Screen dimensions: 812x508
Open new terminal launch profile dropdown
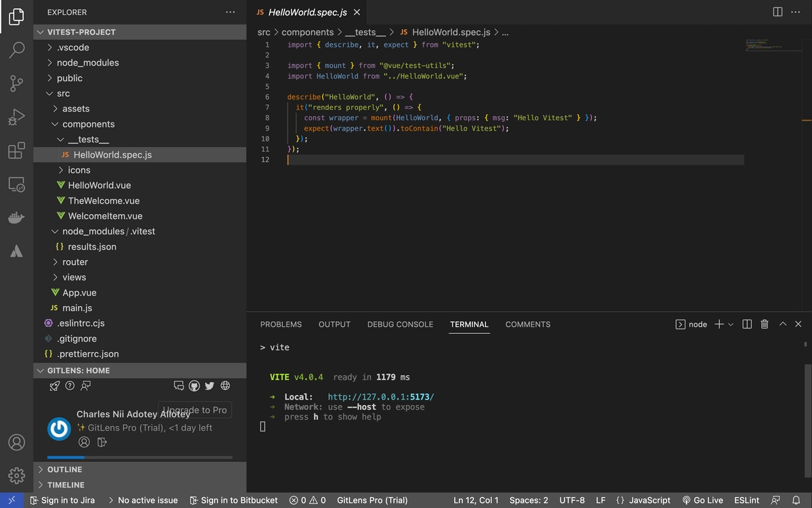pos(731,324)
